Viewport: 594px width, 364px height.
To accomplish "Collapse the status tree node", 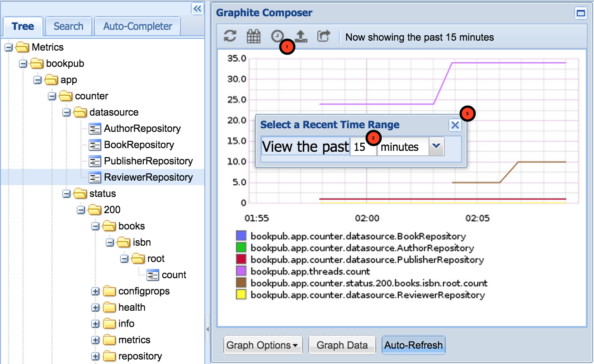I will click(66, 194).
